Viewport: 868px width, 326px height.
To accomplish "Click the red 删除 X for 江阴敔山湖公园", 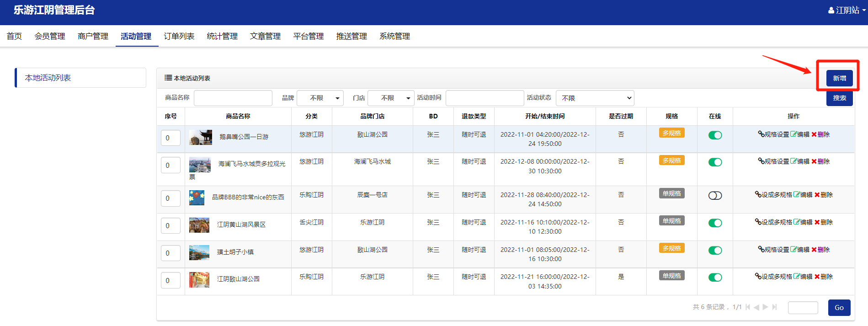I will (x=817, y=277).
